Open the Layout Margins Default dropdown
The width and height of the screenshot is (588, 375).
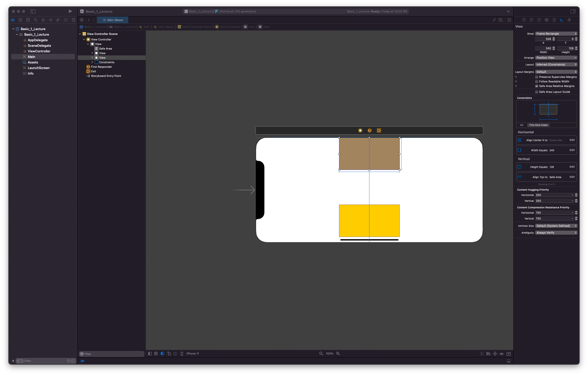556,72
